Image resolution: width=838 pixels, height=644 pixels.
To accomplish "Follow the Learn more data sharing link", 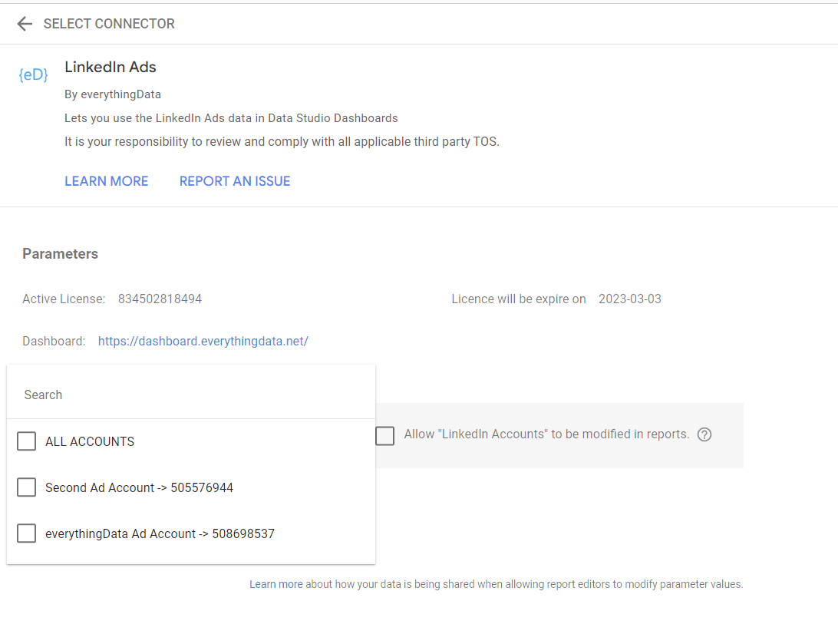I will (x=275, y=584).
